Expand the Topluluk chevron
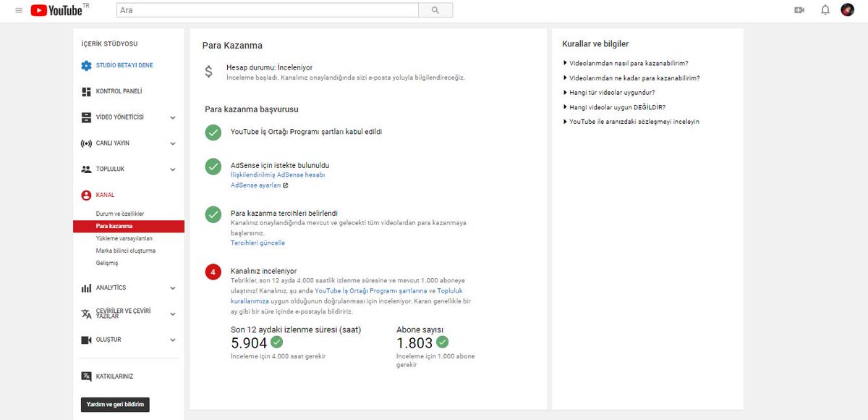 tap(173, 169)
